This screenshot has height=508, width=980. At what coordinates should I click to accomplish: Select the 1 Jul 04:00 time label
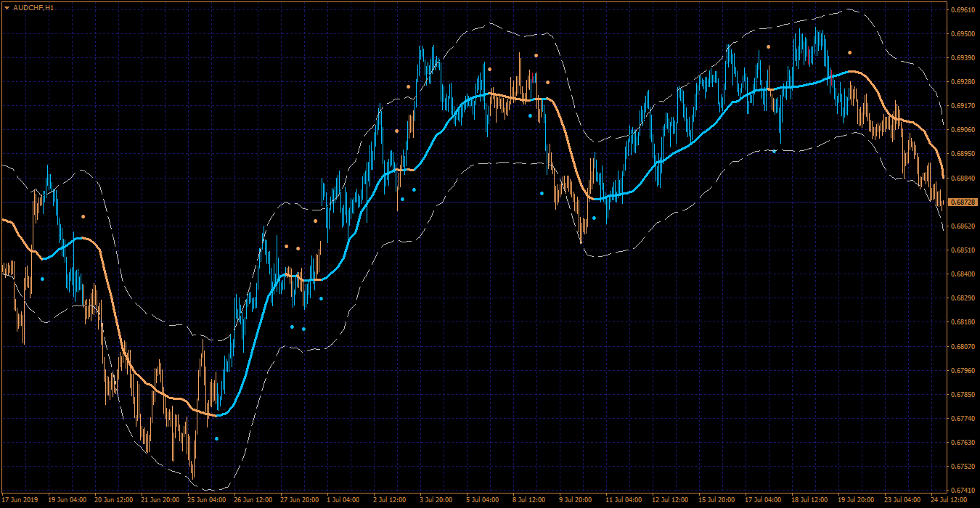(x=343, y=500)
